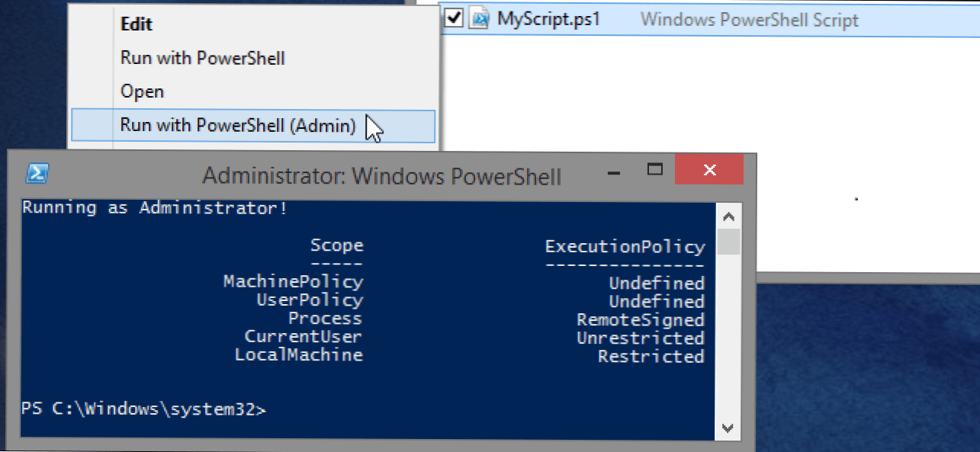Choose Edit from the context menu
980x452 pixels.
click(136, 24)
